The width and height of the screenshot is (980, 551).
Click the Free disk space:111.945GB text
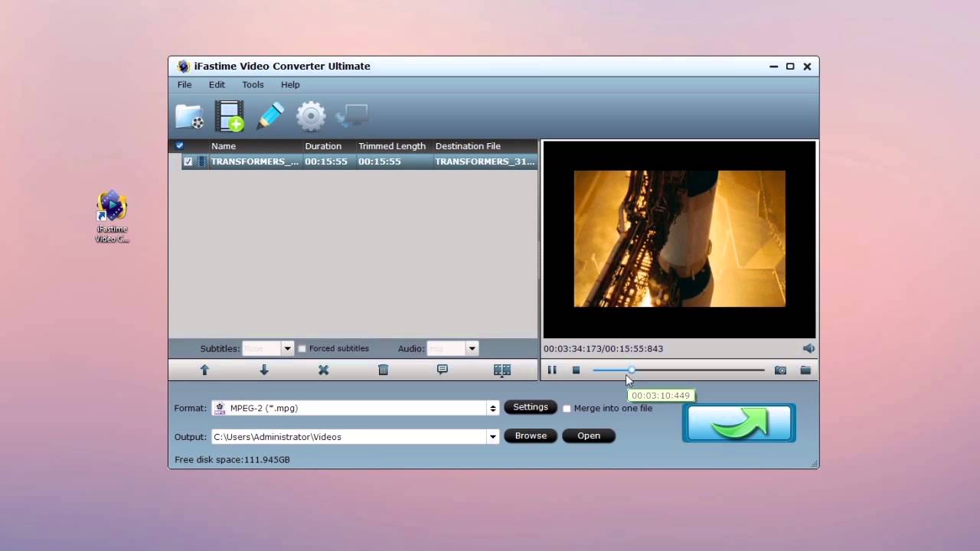[x=232, y=460]
